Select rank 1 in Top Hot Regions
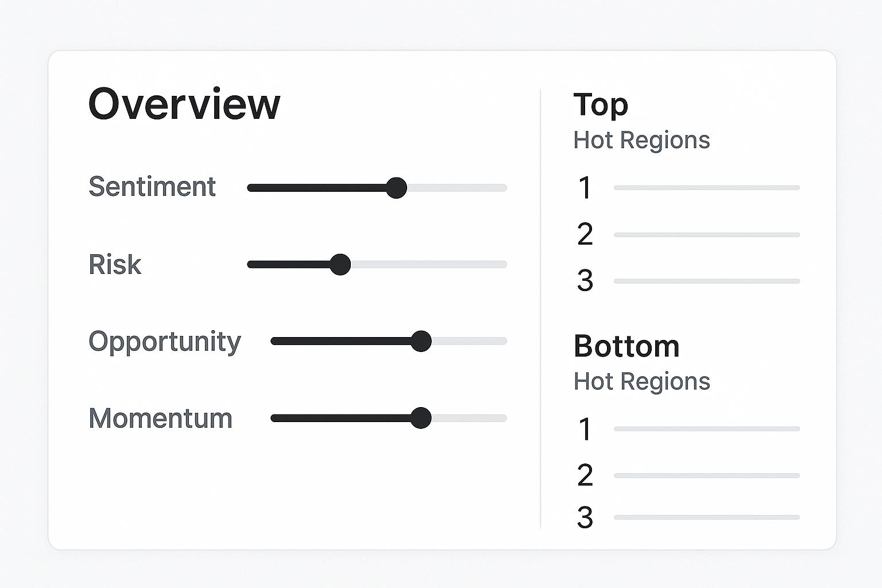The width and height of the screenshot is (882, 588). tap(585, 188)
